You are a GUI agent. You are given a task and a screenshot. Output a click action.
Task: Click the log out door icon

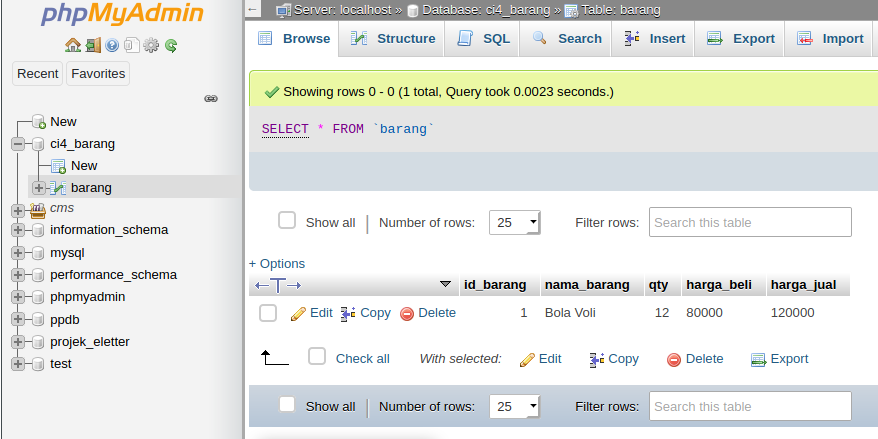(x=94, y=45)
